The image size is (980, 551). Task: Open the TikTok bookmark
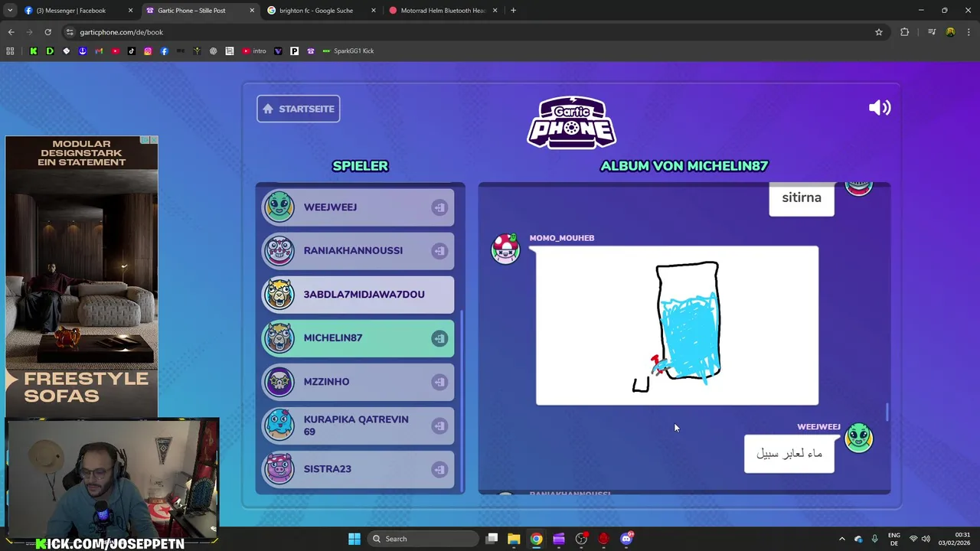point(132,51)
